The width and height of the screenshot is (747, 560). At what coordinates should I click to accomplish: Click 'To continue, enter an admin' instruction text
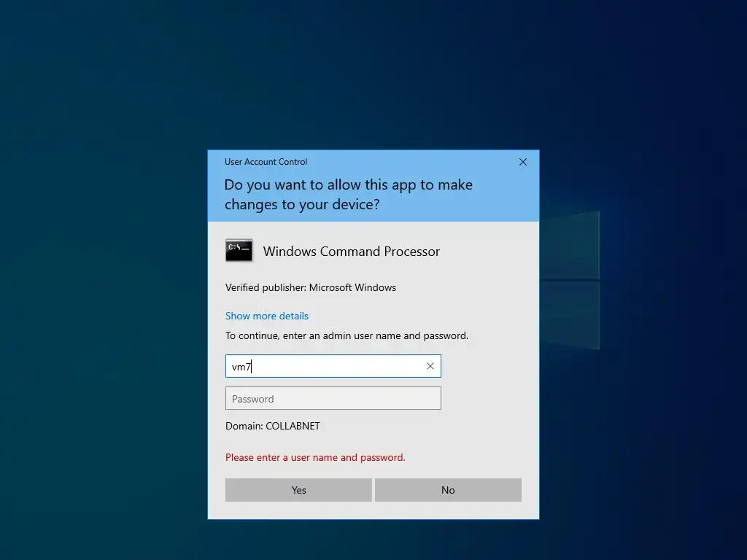[x=347, y=335]
